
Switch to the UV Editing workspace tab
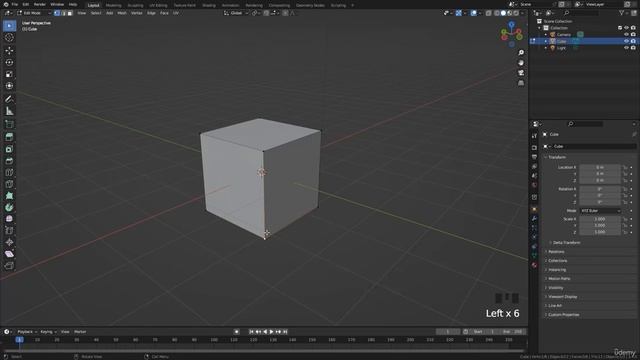(x=158, y=5)
